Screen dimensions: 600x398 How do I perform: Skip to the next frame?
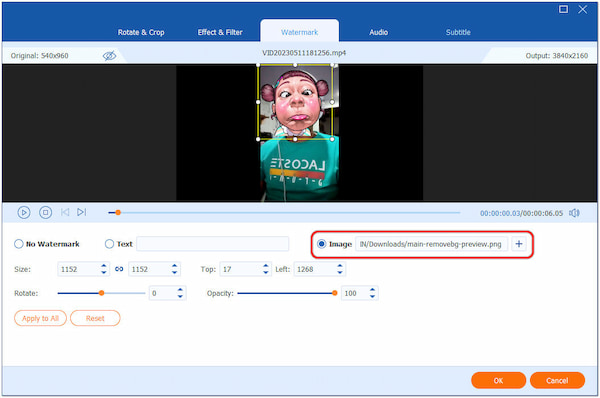coord(82,212)
